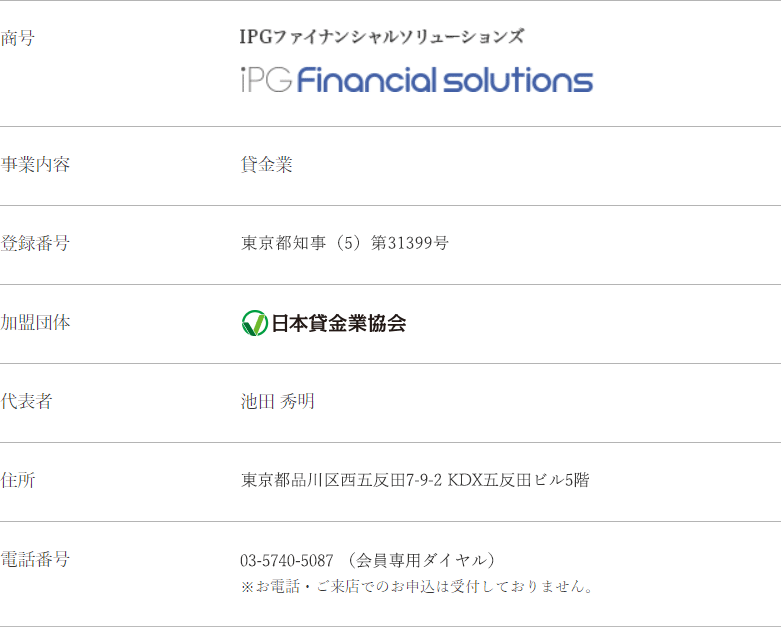This screenshot has width=781, height=627.
Task: Click the （会員専用ダイヤル） note
Action: (421, 560)
